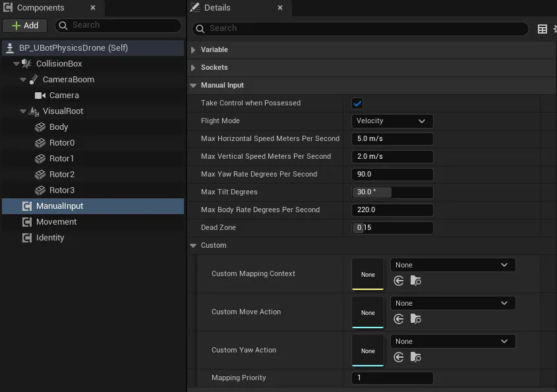Select the ManualInput component icon

[x=26, y=206]
